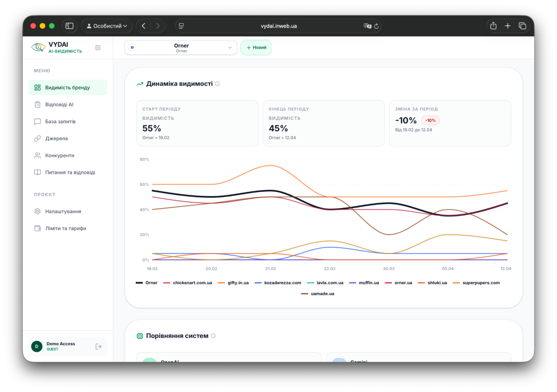
Task: Open Ліміти та тарифи page
Action: click(68, 228)
